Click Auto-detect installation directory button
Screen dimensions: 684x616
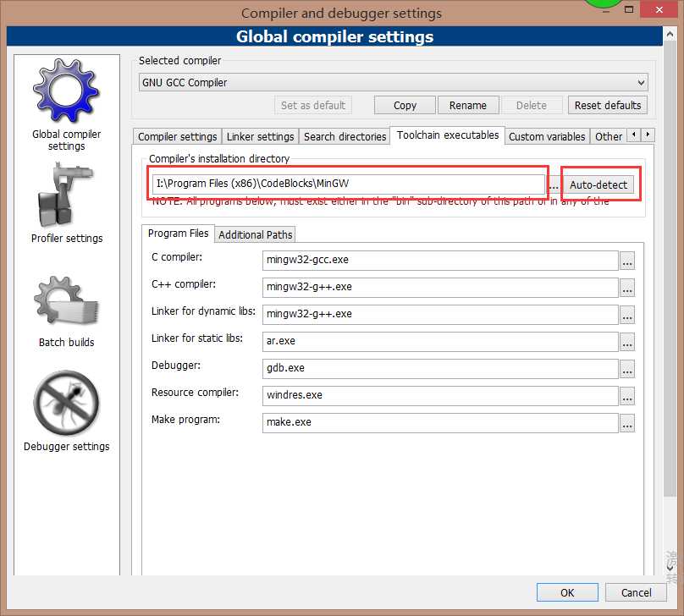pyautogui.click(x=598, y=184)
